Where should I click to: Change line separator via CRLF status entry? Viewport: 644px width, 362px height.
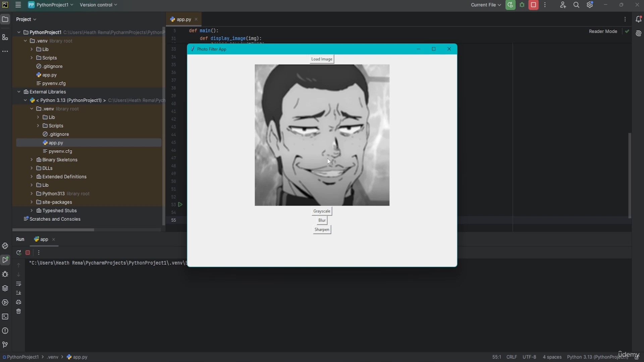click(512, 357)
